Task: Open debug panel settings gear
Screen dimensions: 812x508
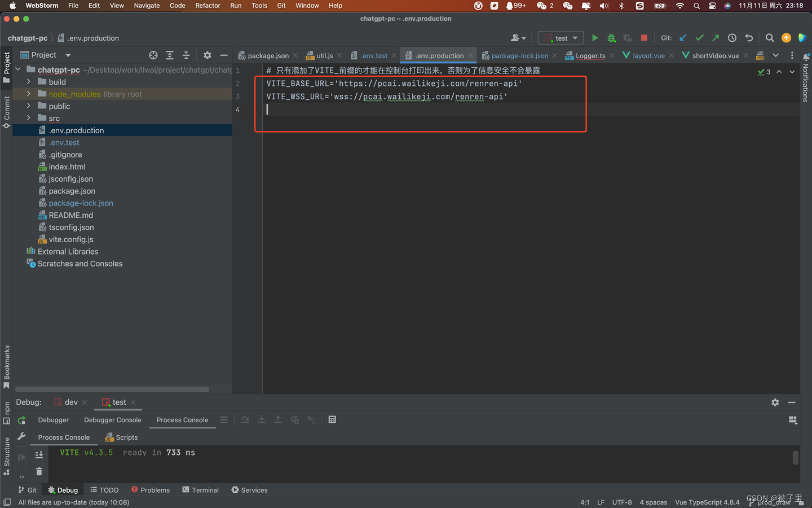Action: pos(775,402)
